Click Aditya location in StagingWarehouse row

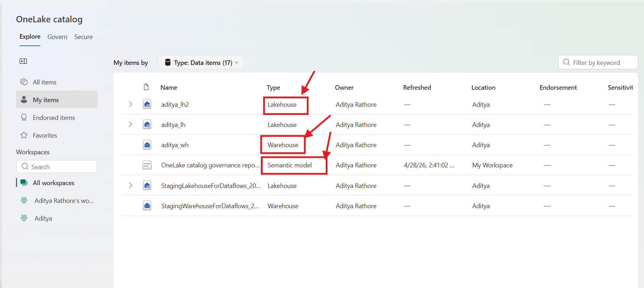tap(481, 206)
